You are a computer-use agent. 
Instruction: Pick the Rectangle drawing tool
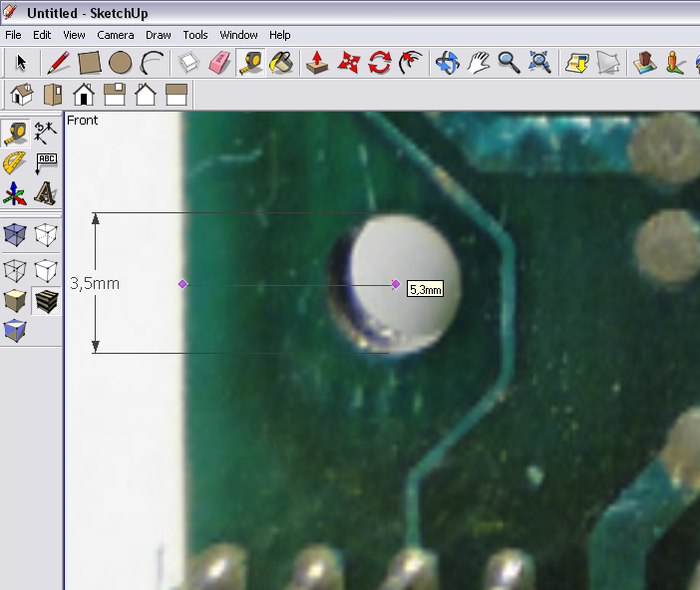90,63
